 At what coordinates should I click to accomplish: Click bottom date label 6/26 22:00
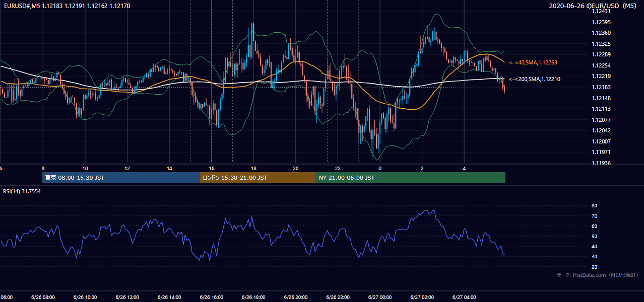click(x=338, y=297)
